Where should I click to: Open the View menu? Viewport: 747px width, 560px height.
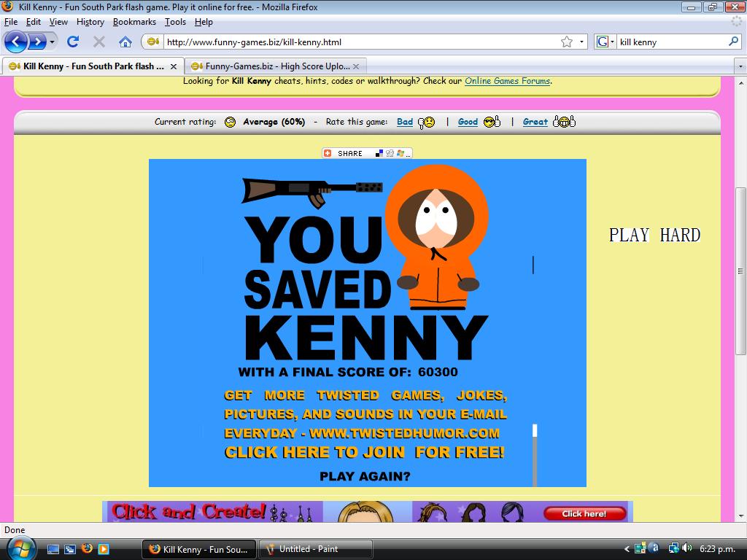pyautogui.click(x=58, y=22)
